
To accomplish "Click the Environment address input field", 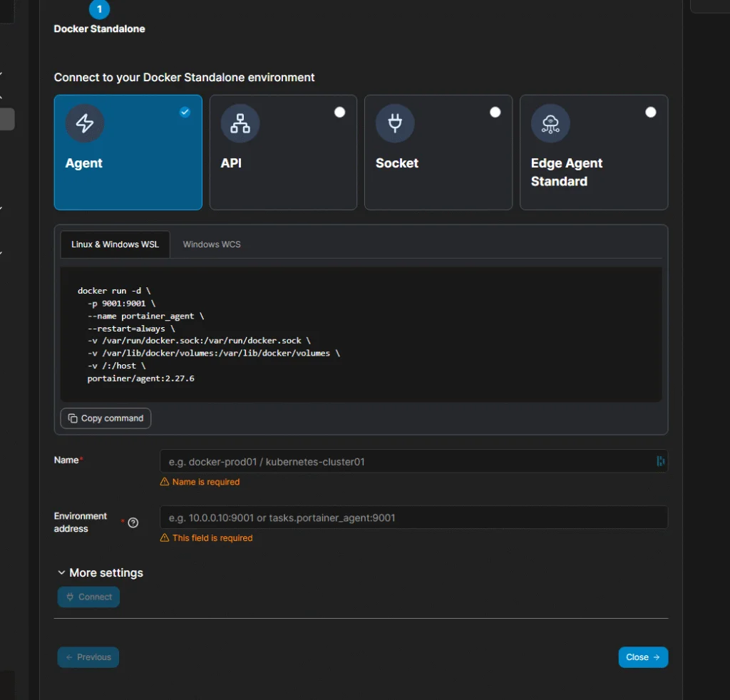I will [x=414, y=518].
